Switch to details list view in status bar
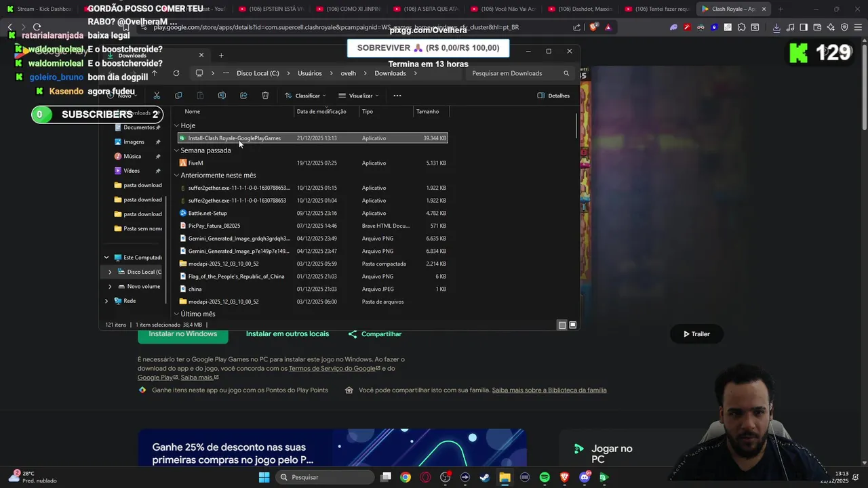 (x=562, y=325)
